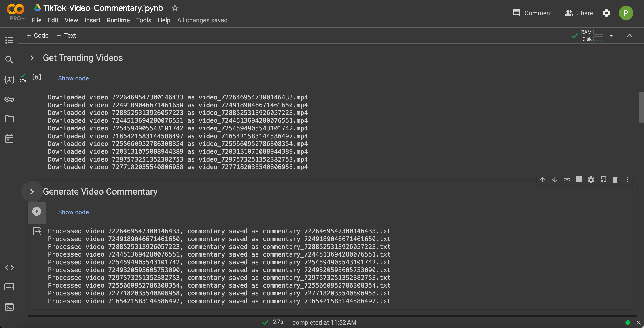This screenshot has width=644, height=328.
Task: Open the Variables {x} panel
Action: [9, 79]
